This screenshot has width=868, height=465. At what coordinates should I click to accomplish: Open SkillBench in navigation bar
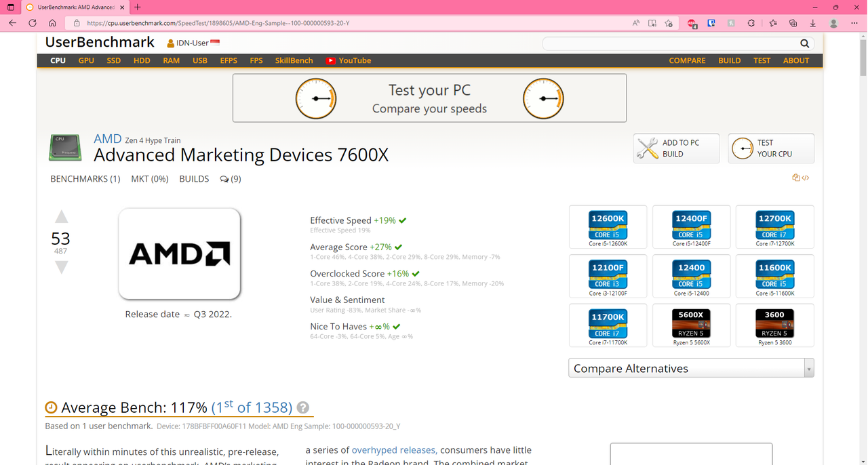[294, 60]
